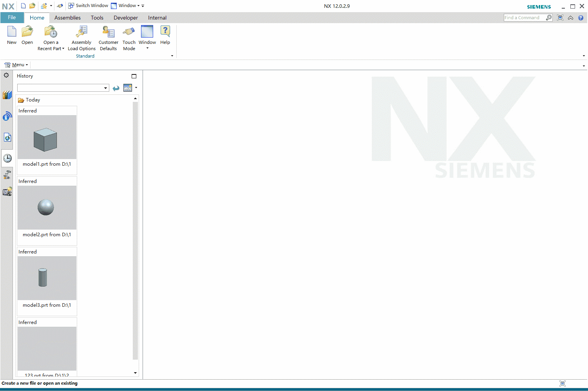Click the blue help question icon
The image size is (588, 391).
(581, 18)
